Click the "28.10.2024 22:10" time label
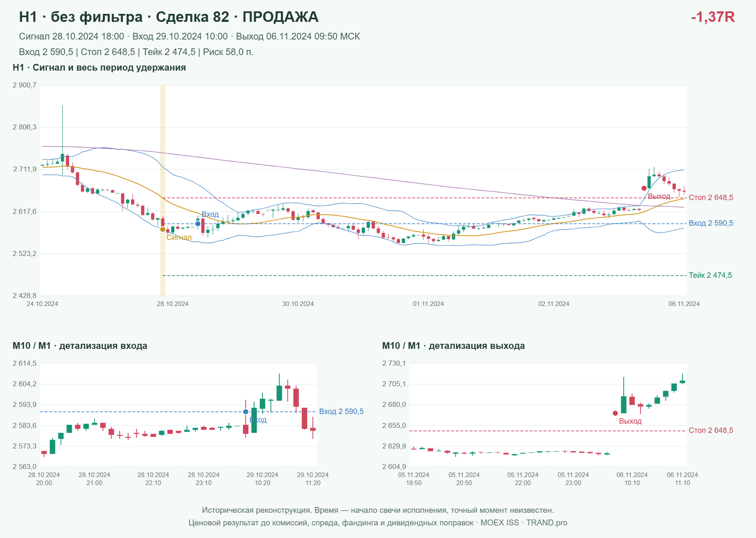 pyautogui.click(x=153, y=479)
